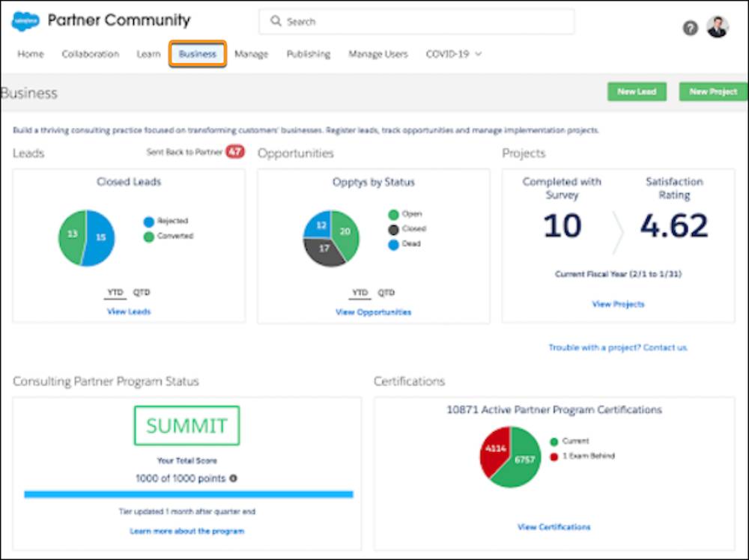The width and height of the screenshot is (749, 560).
Task: Click the New Project button
Action: pyautogui.click(x=713, y=91)
